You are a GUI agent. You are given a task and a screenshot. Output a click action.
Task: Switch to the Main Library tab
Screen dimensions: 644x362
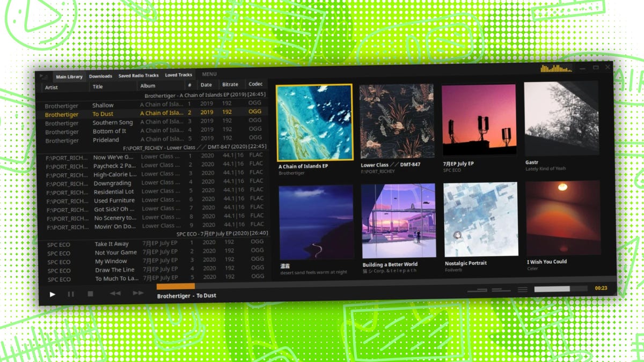(69, 77)
